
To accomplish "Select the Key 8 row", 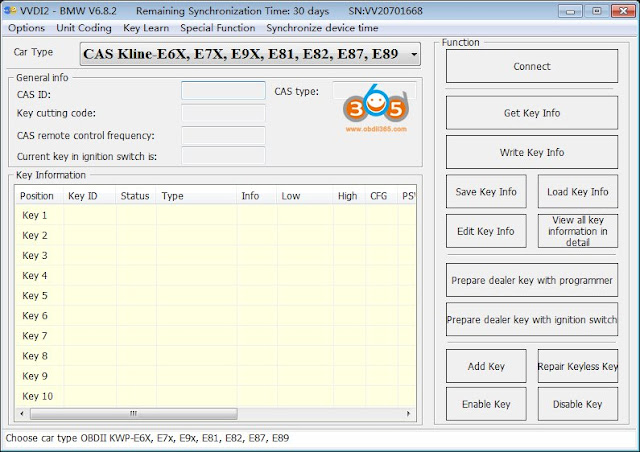I will click(216, 356).
